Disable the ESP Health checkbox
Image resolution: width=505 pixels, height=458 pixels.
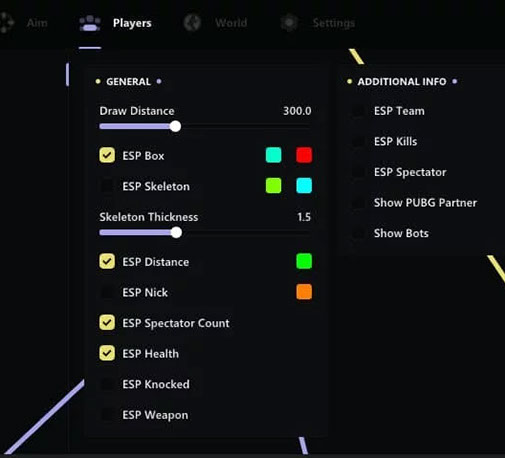tap(107, 353)
